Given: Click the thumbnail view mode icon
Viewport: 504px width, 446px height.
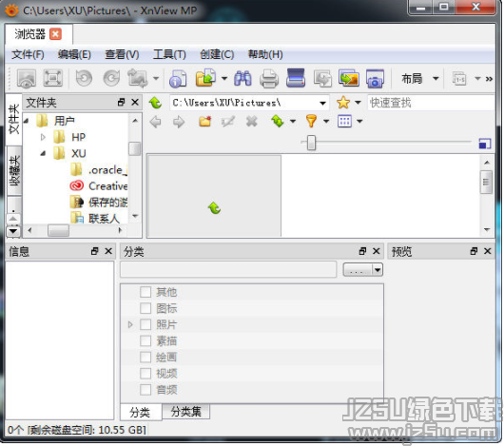Looking at the screenshot, I should [x=344, y=121].
